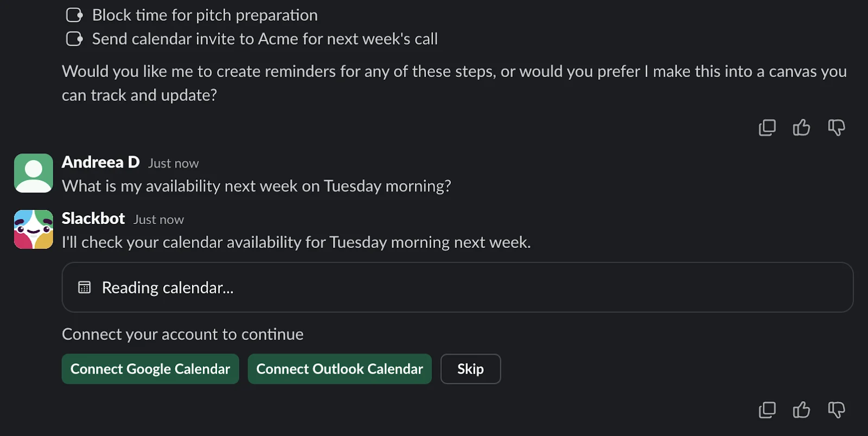Skip connecting a calendar account
868x436 pixels.
click(470, 369)
